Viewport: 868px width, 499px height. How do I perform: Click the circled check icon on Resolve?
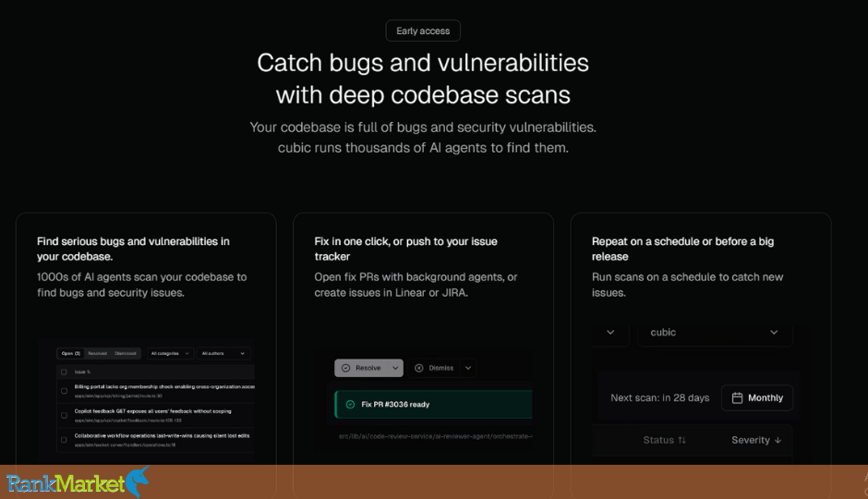[x=346, y=368]
